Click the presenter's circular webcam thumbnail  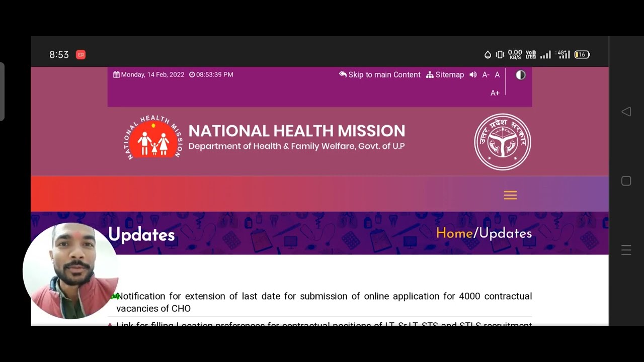70,271
